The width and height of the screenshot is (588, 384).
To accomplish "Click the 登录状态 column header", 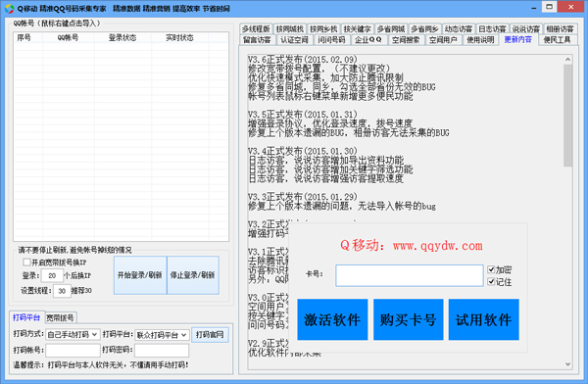I will click(x=122, y=37).
